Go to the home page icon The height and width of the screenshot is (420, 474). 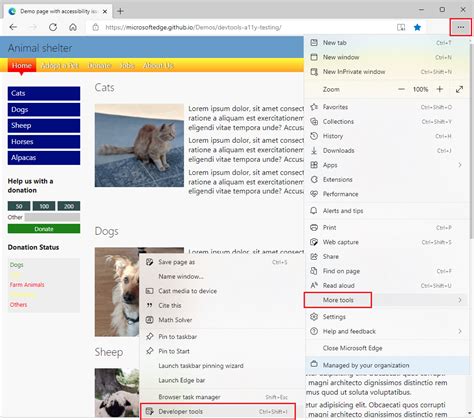point(73,27)
